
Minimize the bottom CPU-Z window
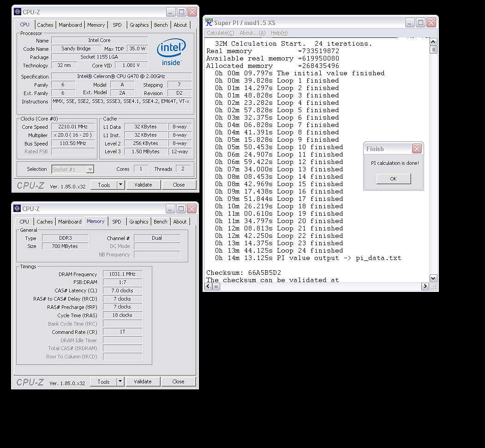coord(170,208)
